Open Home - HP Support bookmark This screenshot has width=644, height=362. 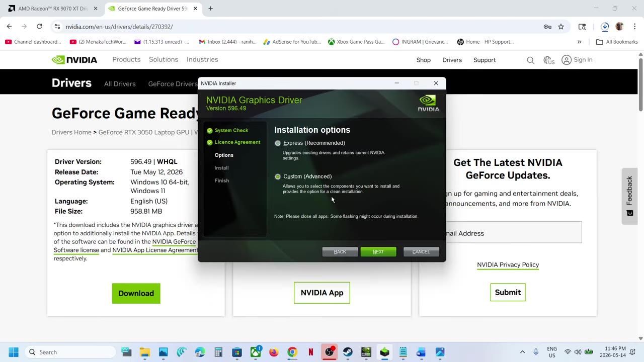click(486, 42)
